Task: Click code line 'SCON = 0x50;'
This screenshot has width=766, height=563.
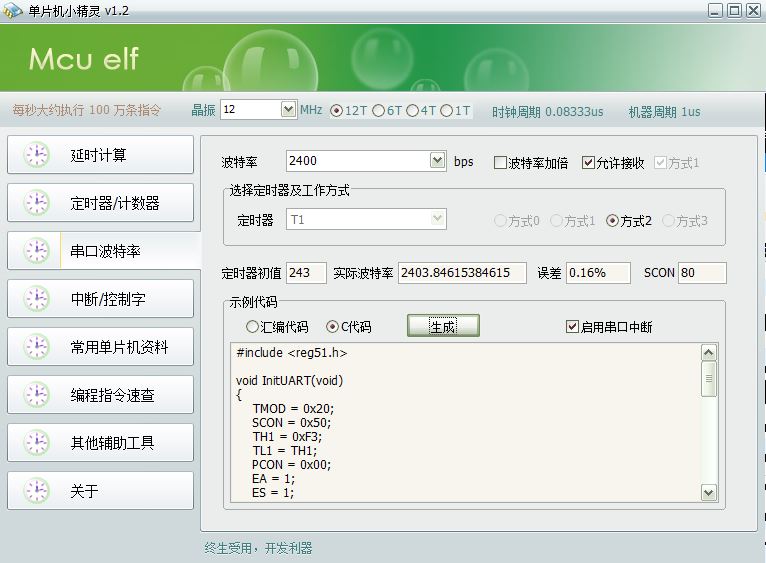Action: coord(291,423)
